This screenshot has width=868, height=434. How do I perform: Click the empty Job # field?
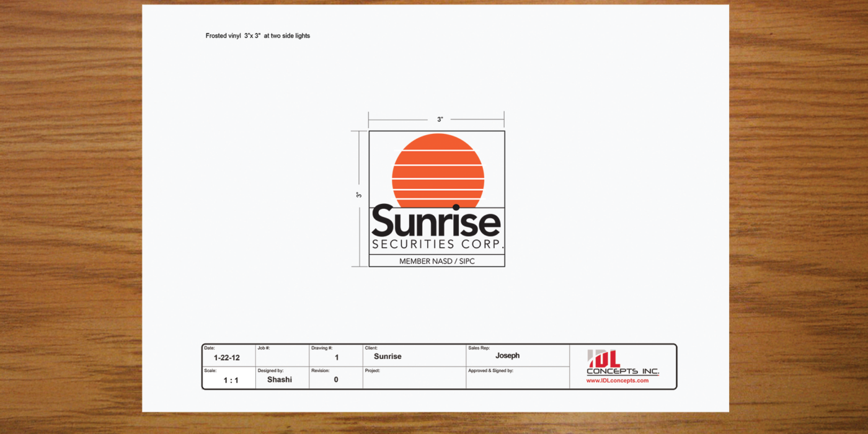pyautogui.click(x=282, y=356)
